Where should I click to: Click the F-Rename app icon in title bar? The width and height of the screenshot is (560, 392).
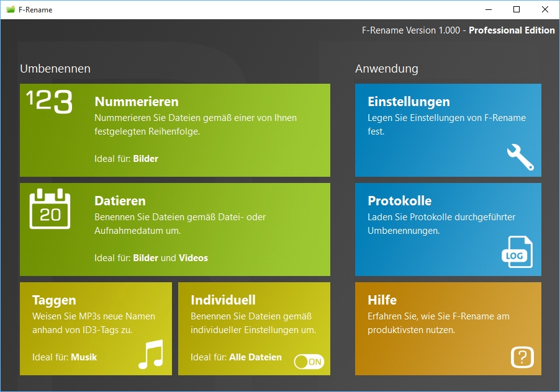(11, 9)
